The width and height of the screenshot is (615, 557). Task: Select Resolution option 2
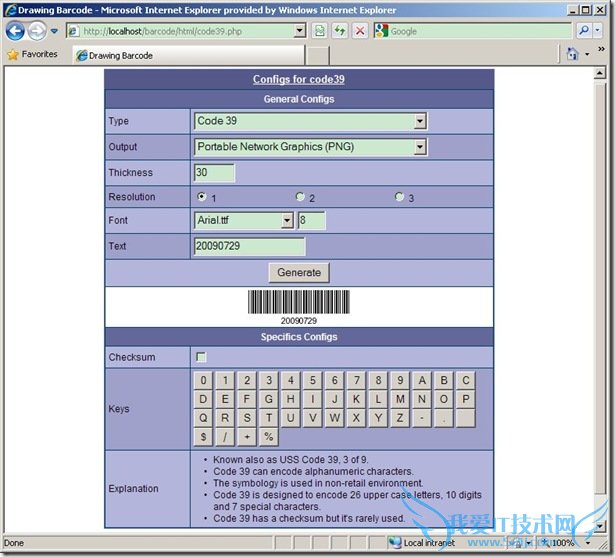tap(300, 197)
